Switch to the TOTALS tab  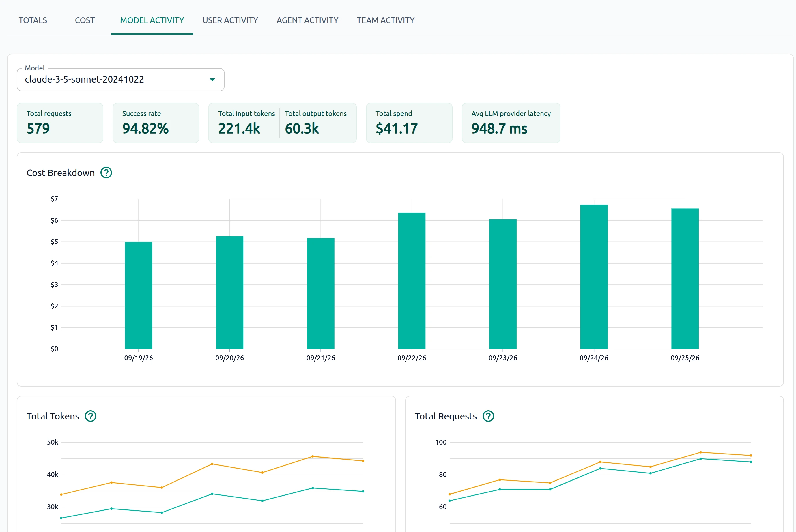coord(33,20)
